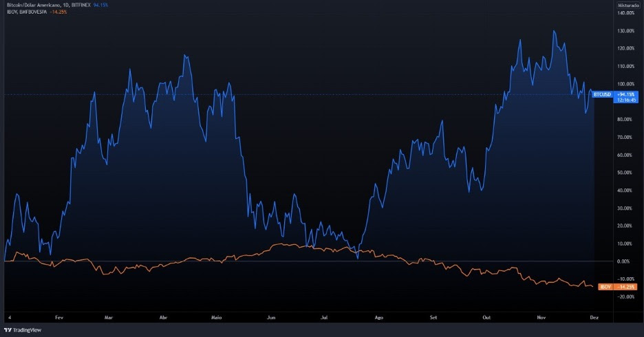Click the 10.00% level on price axis

click(x=625, y=243)
